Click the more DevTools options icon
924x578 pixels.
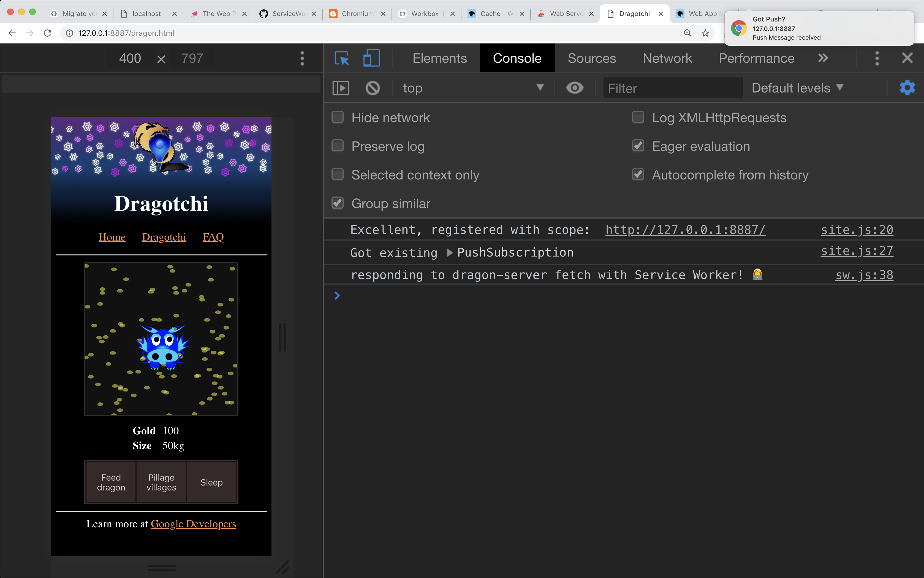877,58
